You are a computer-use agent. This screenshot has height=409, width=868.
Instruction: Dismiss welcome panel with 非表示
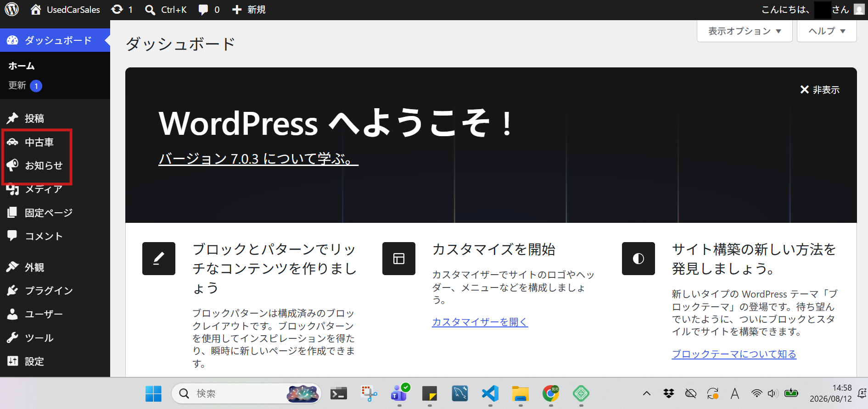pyautogui.click(x=820, y=90)
